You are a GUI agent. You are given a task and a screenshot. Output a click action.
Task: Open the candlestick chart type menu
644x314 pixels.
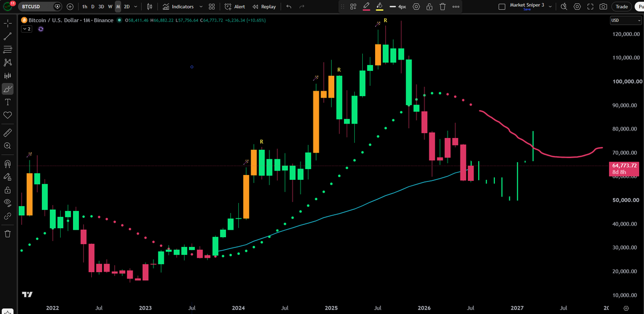pyautogui.click(x=150, y=6)
